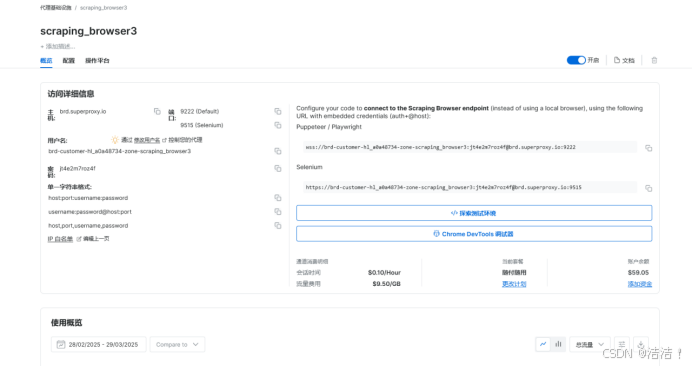Copy port 9515 (Selenium)
693x367 pixels.
[x=278, y=126]
